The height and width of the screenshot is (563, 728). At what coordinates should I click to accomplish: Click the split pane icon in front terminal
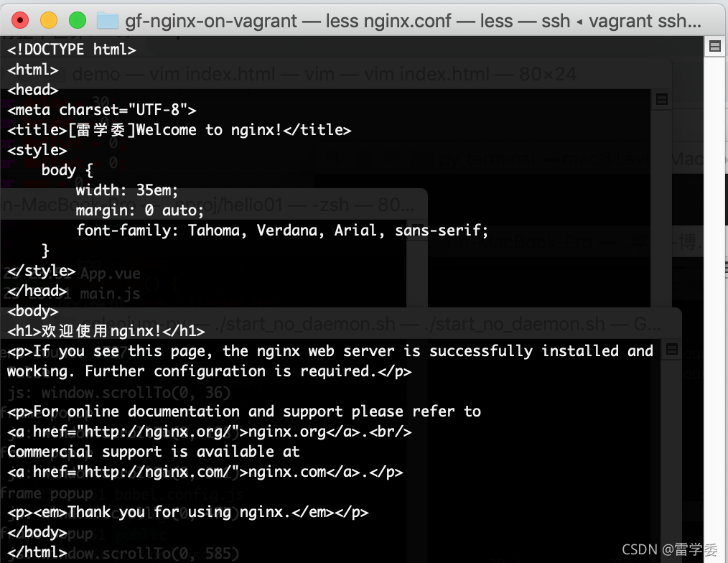click(x=715, y=46)
